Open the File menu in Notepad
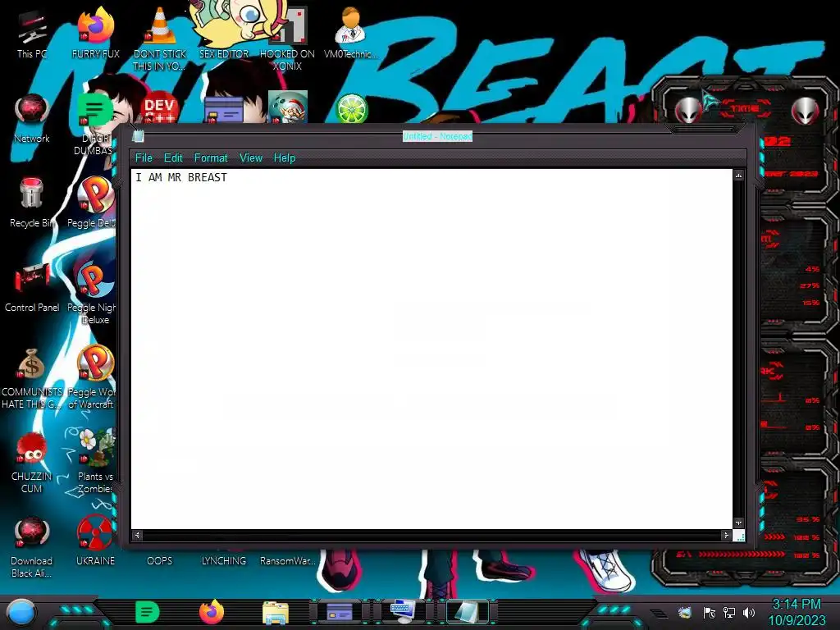840x630 pixels. pyautogui.click(x=144, y=158)
